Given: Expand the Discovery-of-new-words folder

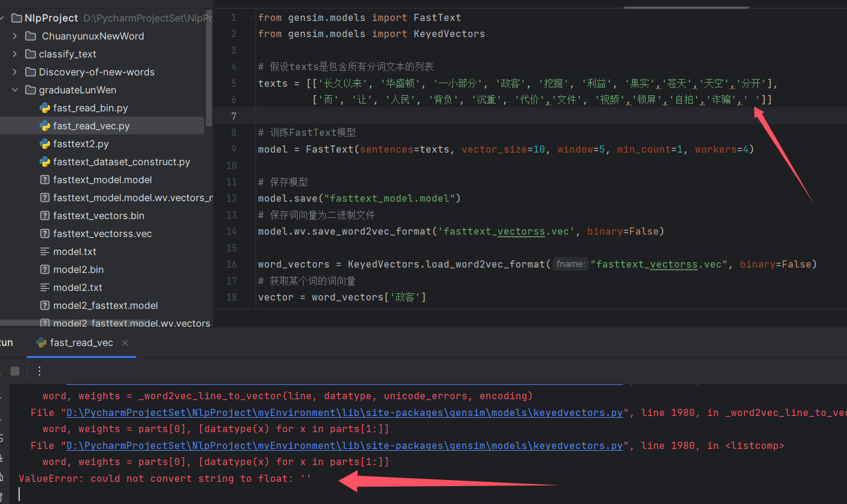Looking at the screenshot, I should (x=15, y=72).
